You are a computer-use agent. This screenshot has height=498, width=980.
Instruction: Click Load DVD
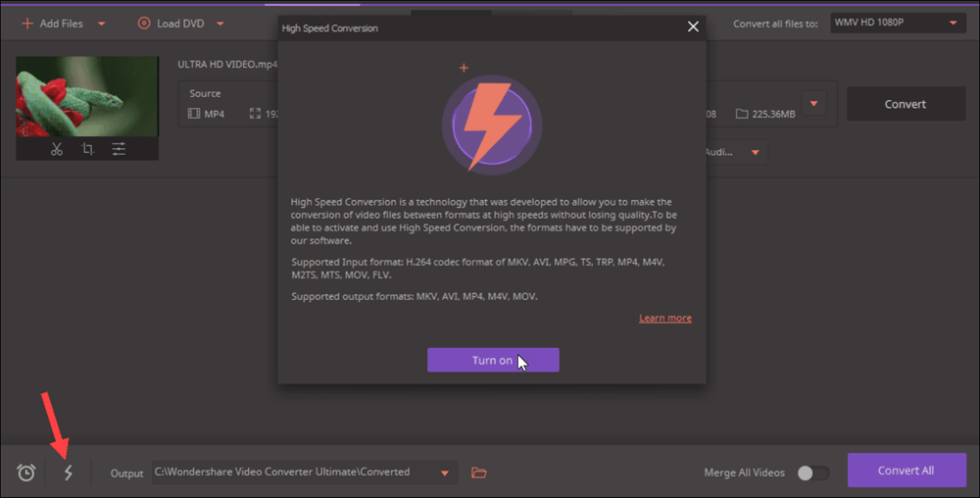coord(171,24)
